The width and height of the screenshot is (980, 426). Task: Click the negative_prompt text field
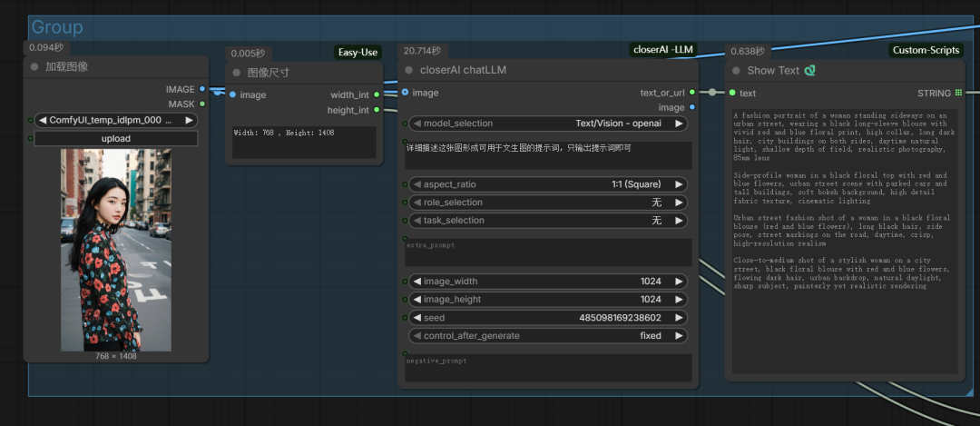[548, 368]
